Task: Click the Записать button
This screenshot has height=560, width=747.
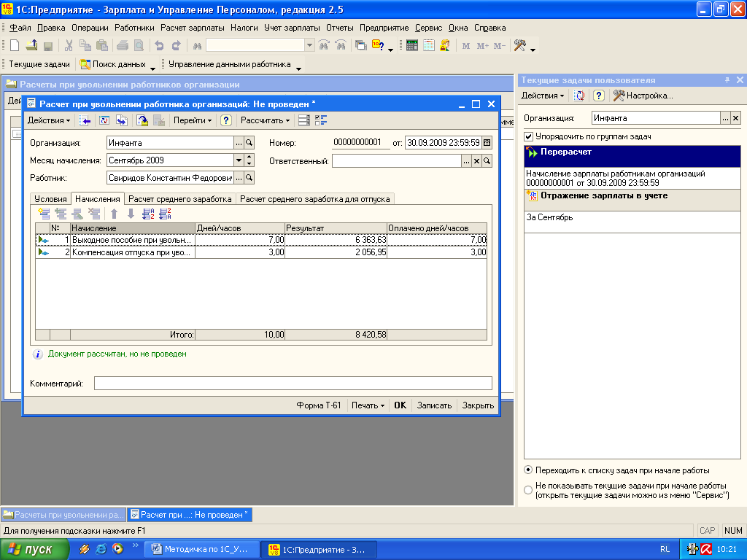Action: 434,405
